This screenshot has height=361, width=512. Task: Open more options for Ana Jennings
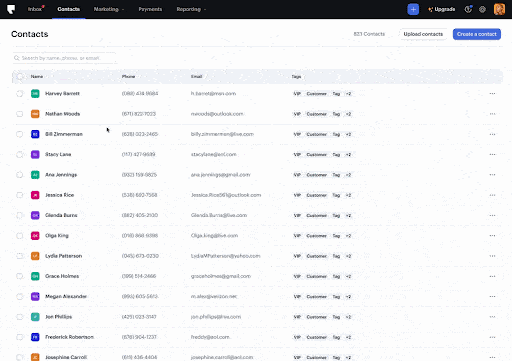pos(492,175)
